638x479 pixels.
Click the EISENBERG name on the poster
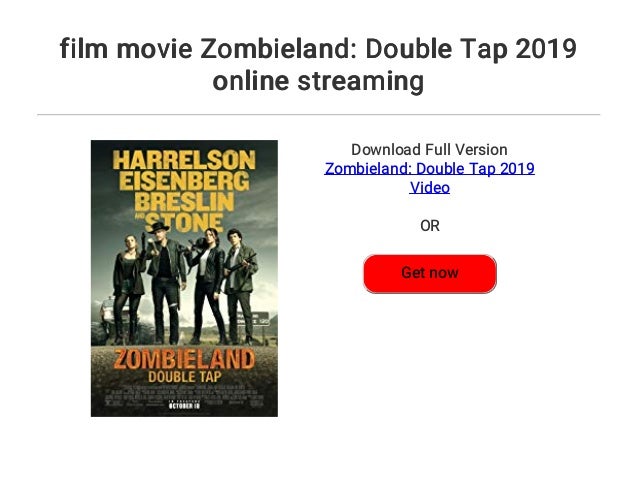pos(184,181)
